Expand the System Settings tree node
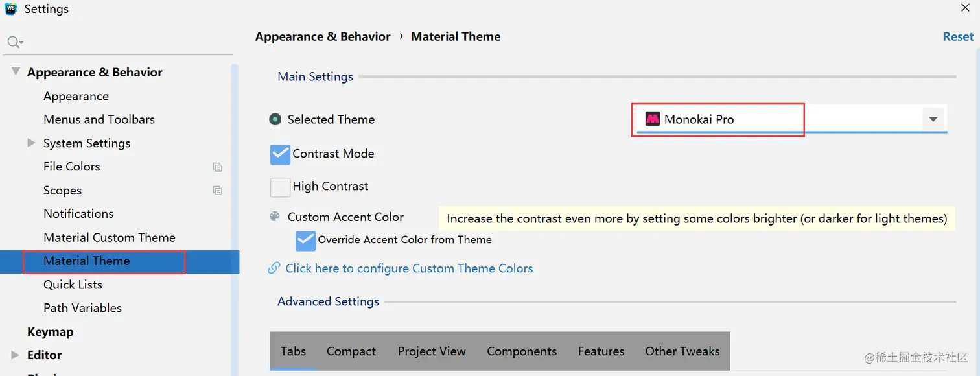This screenshot has height=376, width=980. 31,143
